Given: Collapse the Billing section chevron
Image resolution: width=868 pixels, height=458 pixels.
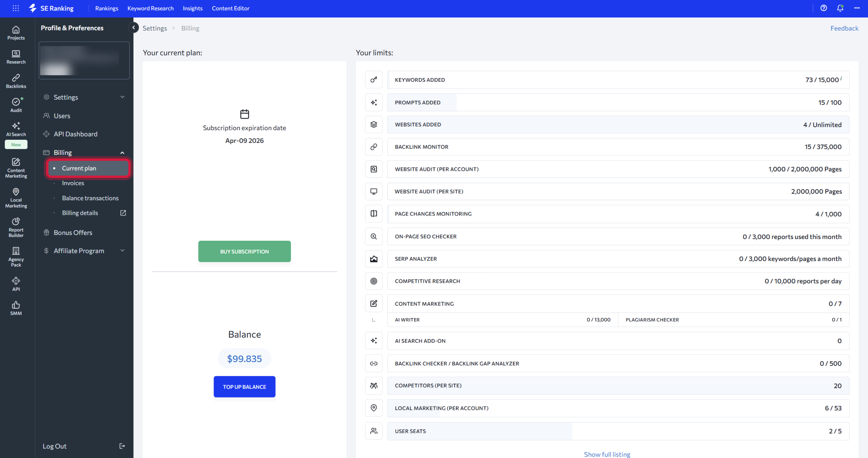Looking at the screenshot, I should click(122, 153).
